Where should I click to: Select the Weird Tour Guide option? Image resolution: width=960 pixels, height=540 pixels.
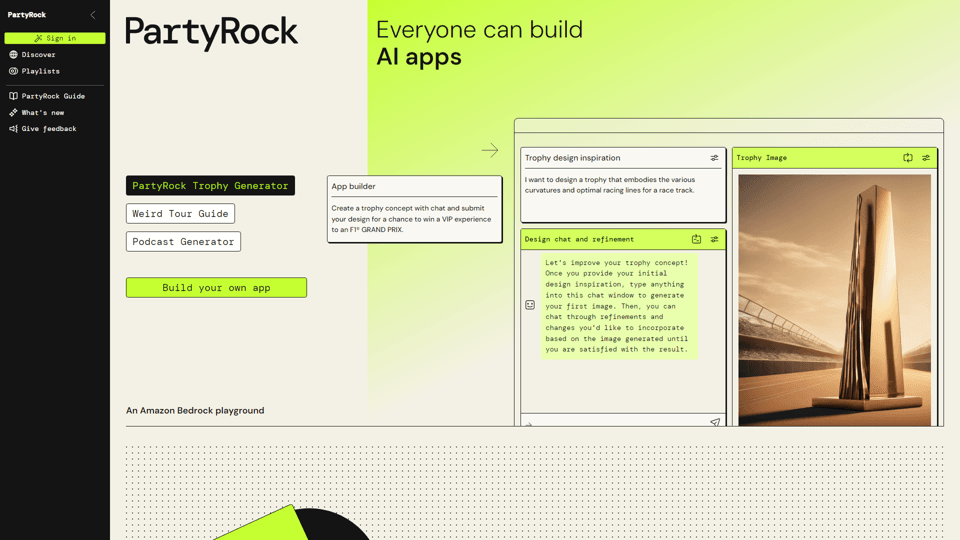pyautogui.click(x=180, y=214)
